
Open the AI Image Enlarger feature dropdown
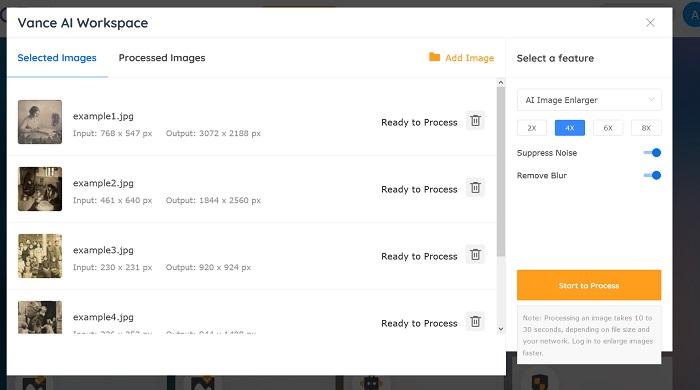tap(589, 100)
